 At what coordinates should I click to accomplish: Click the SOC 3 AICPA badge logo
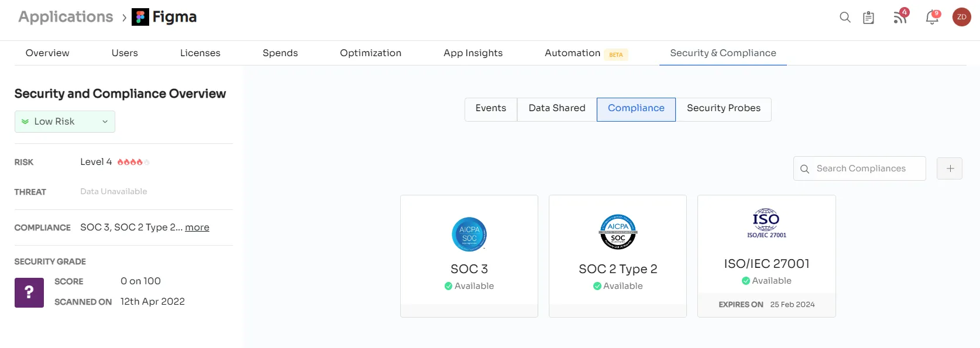469,234
